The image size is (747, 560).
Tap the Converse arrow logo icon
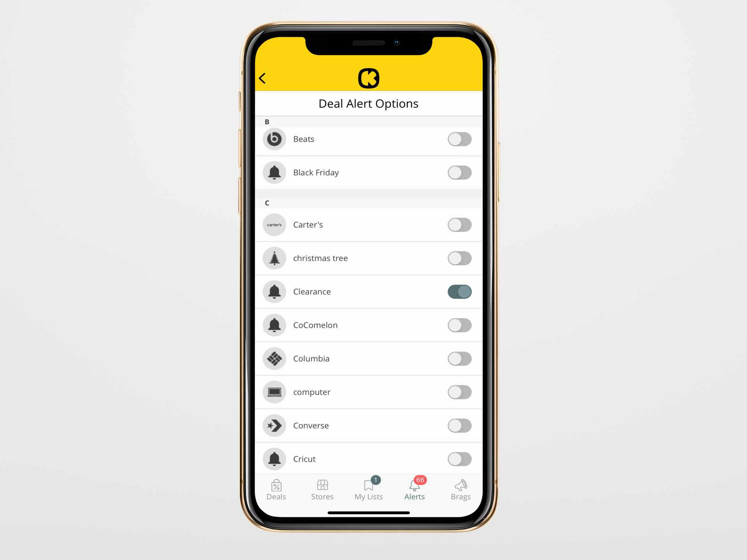click(x=274, y=425)
